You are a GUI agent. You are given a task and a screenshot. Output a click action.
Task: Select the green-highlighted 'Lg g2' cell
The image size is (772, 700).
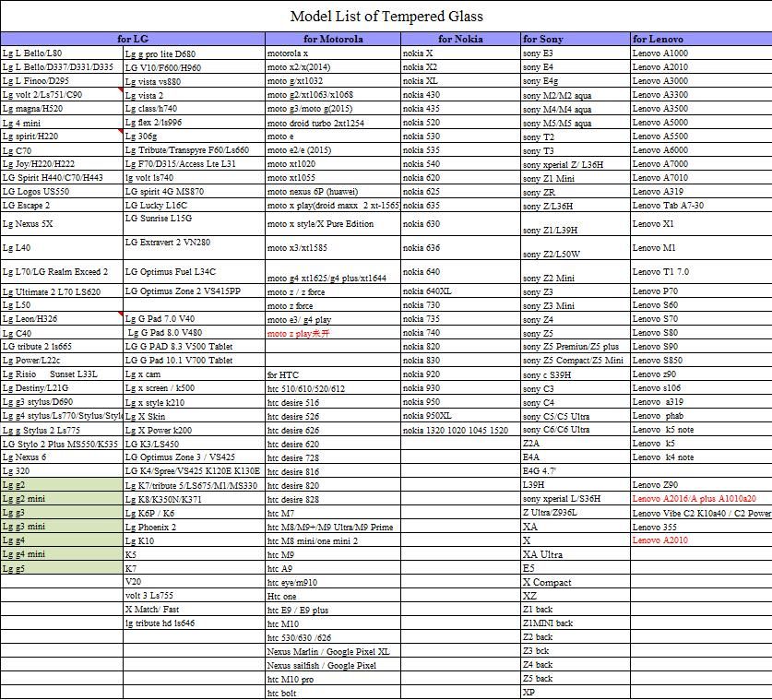(62, 485)
